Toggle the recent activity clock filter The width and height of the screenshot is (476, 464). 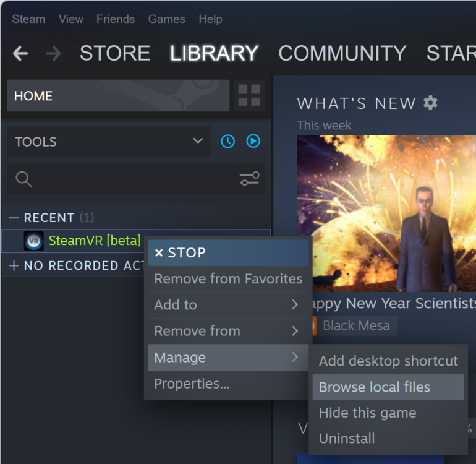click(x=227, y=141)
